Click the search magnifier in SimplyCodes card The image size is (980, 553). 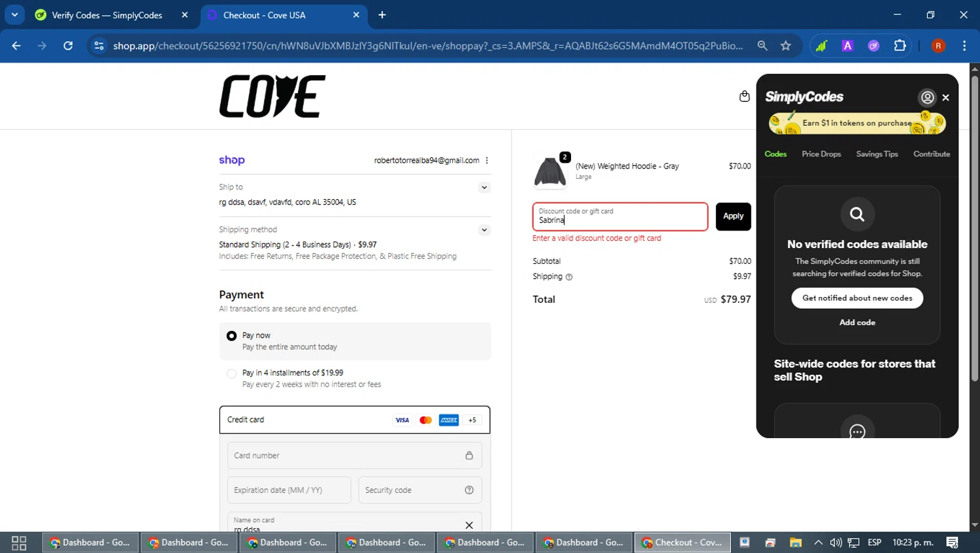(857, 214)
